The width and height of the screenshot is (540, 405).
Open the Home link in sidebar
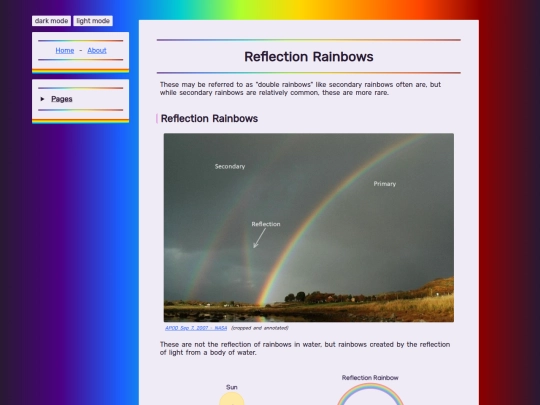click(65, 50)
